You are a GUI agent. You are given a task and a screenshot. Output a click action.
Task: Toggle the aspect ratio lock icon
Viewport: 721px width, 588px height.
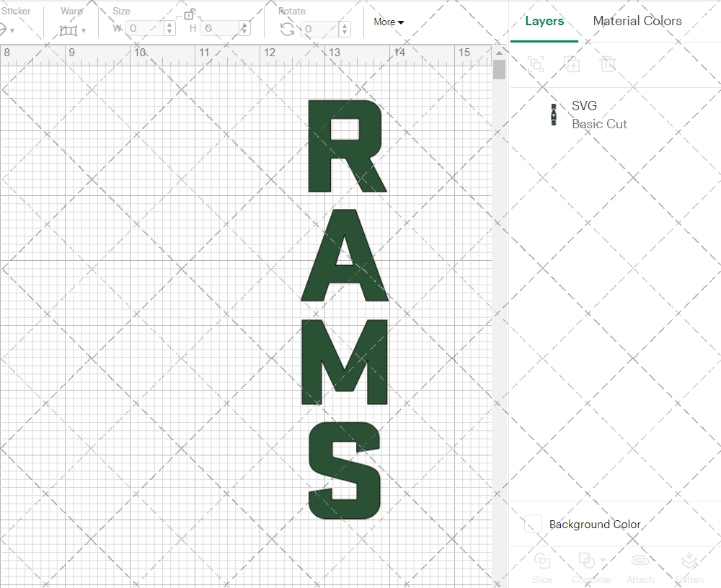(x=189, y=14)
